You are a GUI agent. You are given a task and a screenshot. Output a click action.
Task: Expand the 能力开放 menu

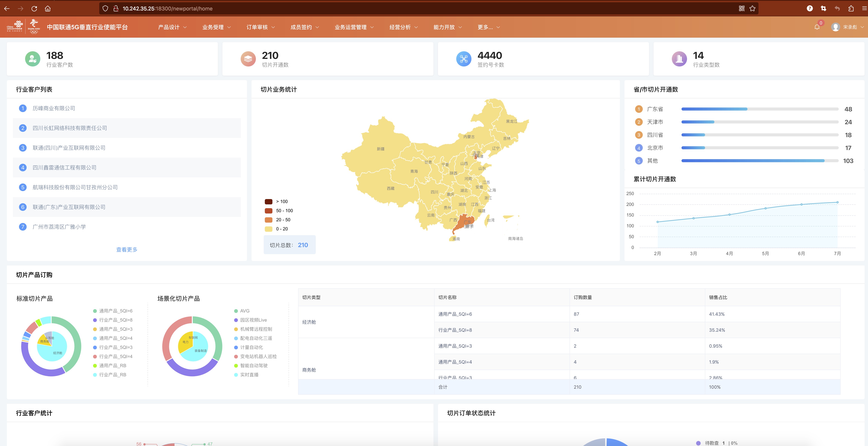click(447, 27)
